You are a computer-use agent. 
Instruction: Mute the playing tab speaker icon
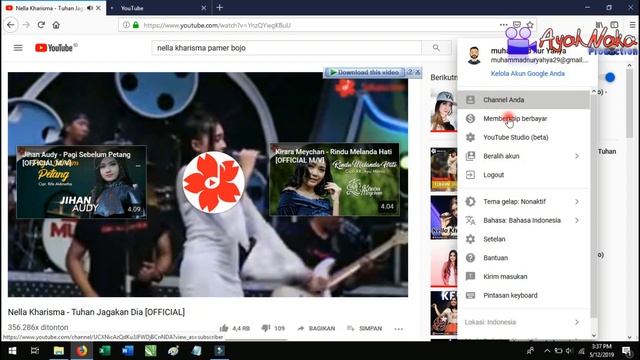click(90, 8)
